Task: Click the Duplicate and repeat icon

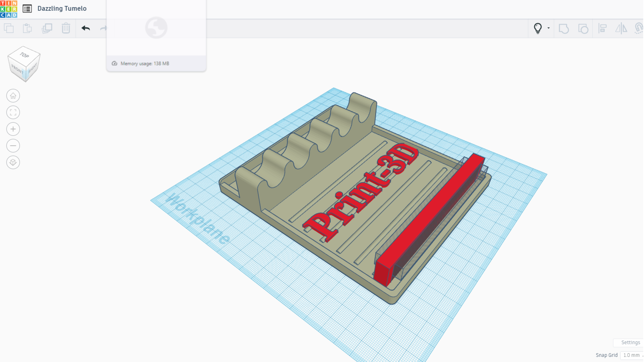Action: pos(47,28)
